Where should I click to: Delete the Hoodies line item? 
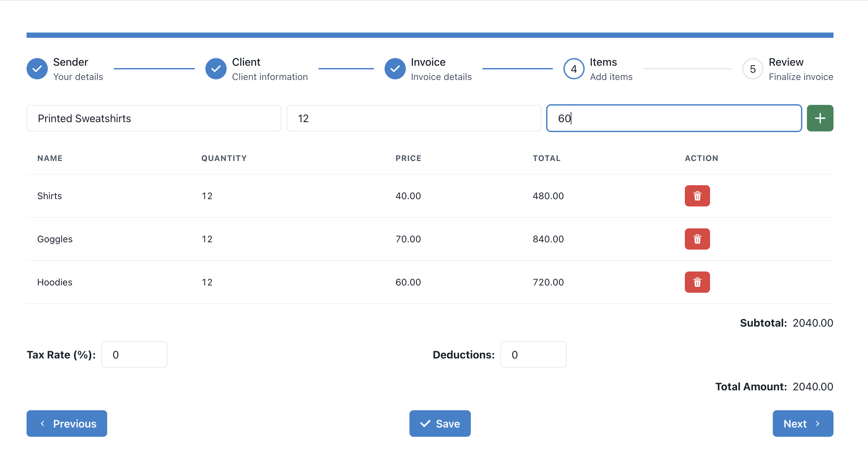697,282
